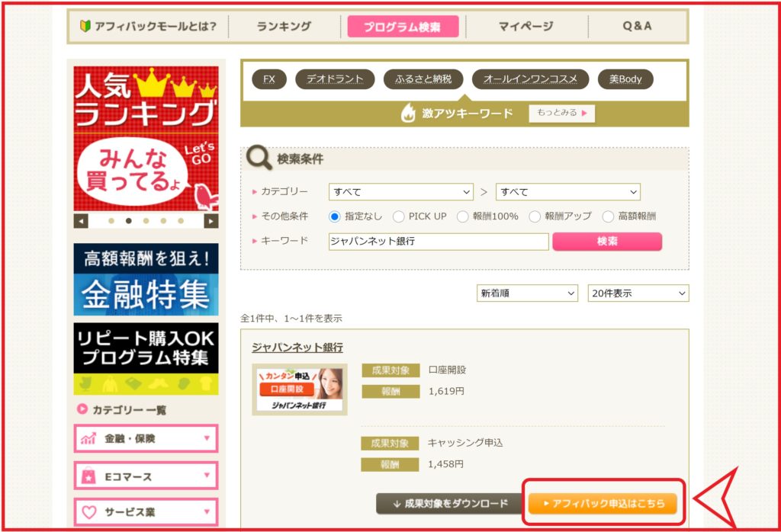
Task: Click the デオドラント keyword tag
Action: (335, 79)
